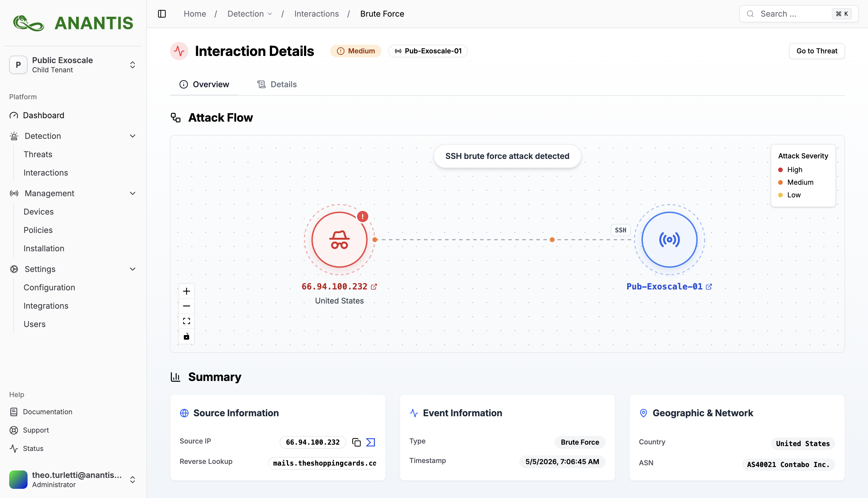Click the red alert badge on attacker node
The image size is (868, 498).
point(362,217)
